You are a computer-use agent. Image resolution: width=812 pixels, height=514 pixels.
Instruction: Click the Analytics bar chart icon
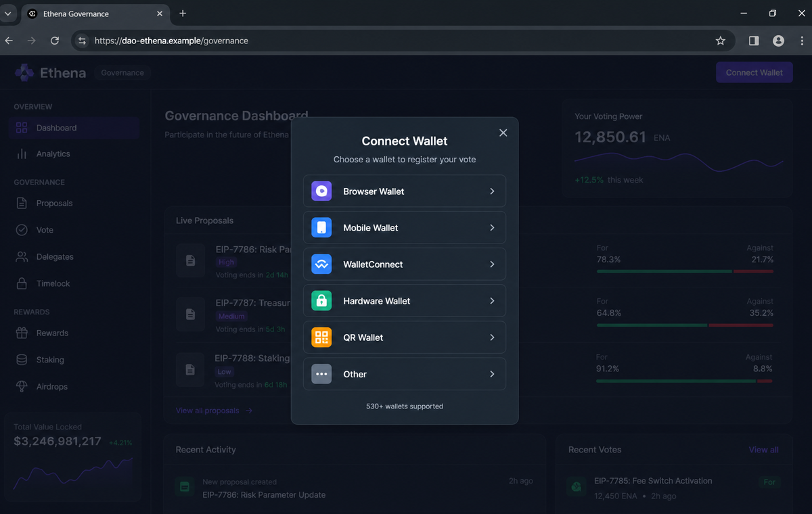pyautogui.click(x=22, y=154)
